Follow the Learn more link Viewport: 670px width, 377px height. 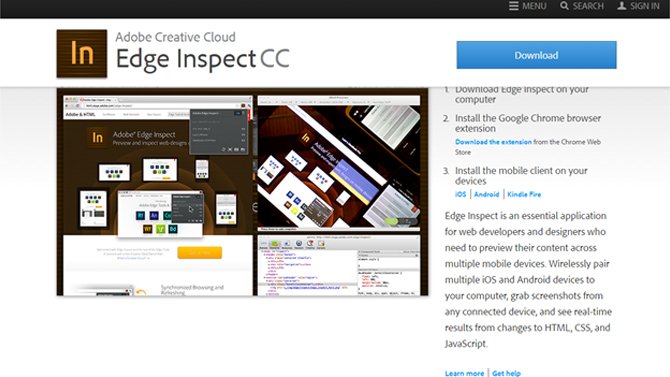tap(464, 373)
